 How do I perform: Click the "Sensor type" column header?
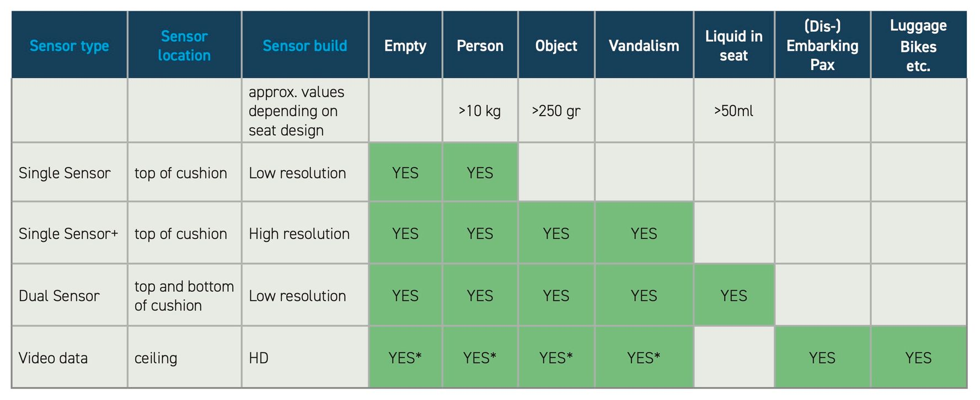click(x=69, y=46)
